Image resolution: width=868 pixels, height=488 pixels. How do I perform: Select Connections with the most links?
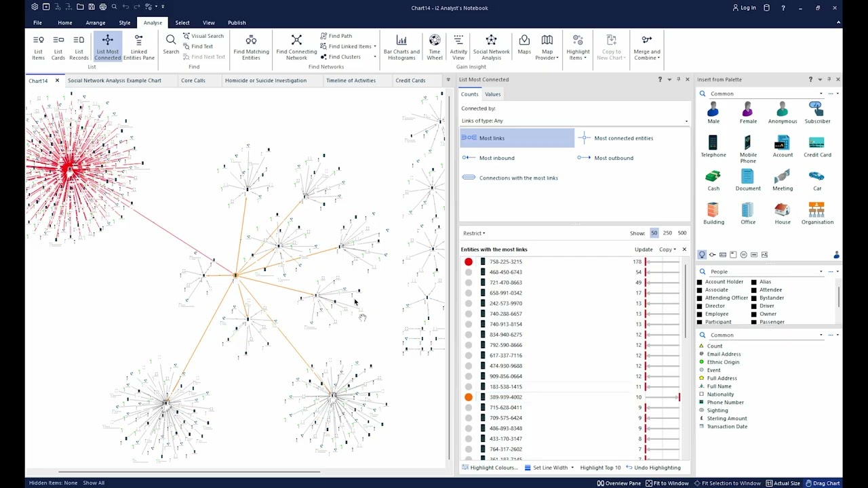510,178
